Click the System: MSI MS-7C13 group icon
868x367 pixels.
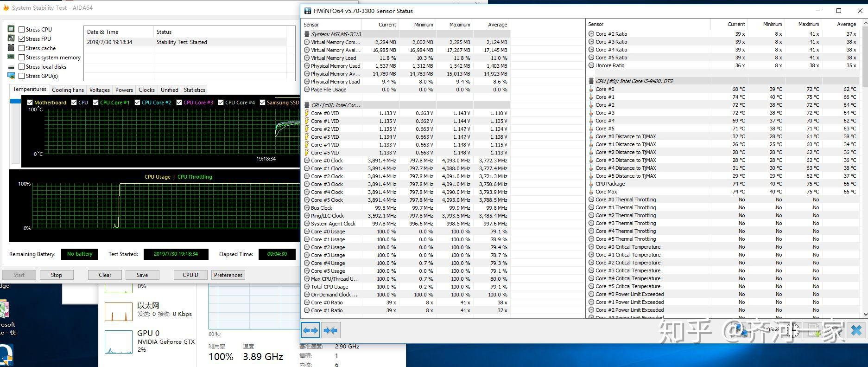(x=307, y=34)
